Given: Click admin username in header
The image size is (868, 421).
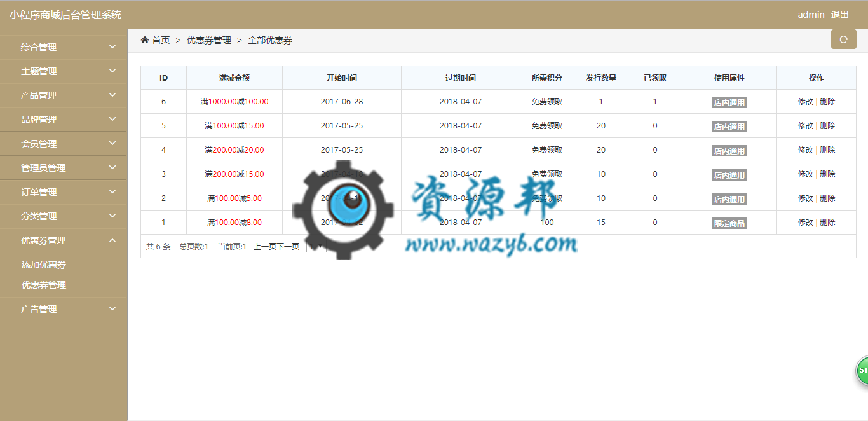Looking at the screenshot, I should point(811,15).
